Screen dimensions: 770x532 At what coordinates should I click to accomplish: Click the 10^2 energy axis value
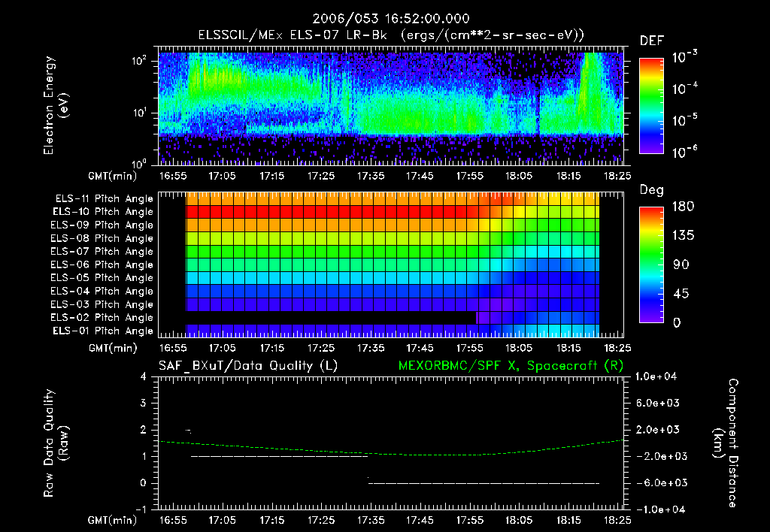click(140, 61)
